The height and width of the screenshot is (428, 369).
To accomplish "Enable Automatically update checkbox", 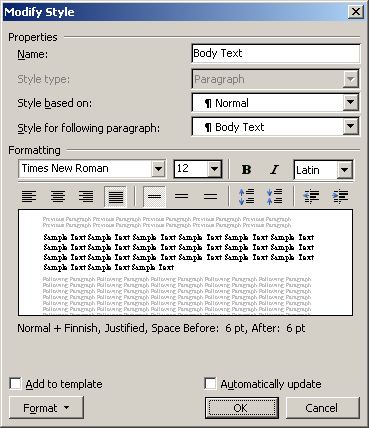I will [210, 383].
